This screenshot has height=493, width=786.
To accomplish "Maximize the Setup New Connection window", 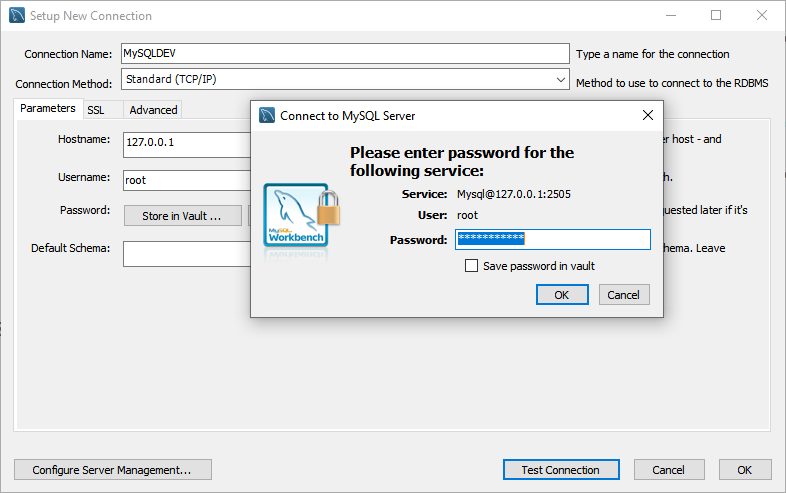I will click(x=716, y=16).
